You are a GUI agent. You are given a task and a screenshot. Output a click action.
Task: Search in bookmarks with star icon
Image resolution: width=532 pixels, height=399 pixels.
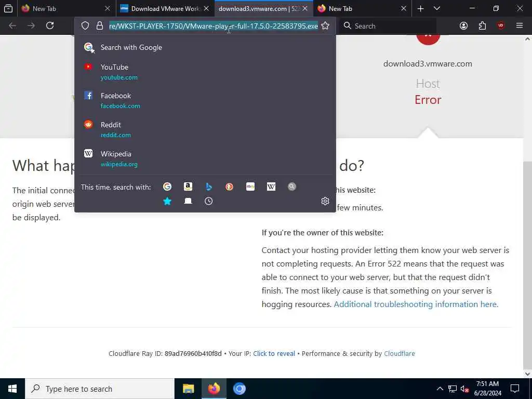tap(167, 201)
